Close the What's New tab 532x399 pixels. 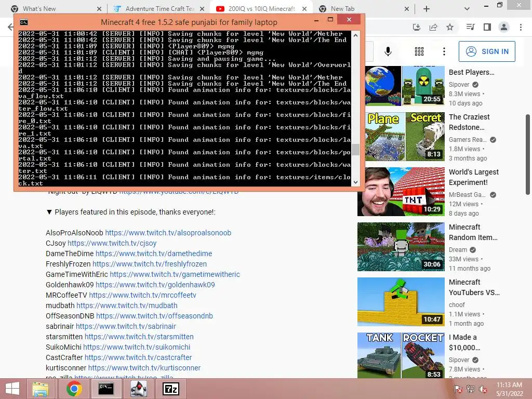(99, 9)
